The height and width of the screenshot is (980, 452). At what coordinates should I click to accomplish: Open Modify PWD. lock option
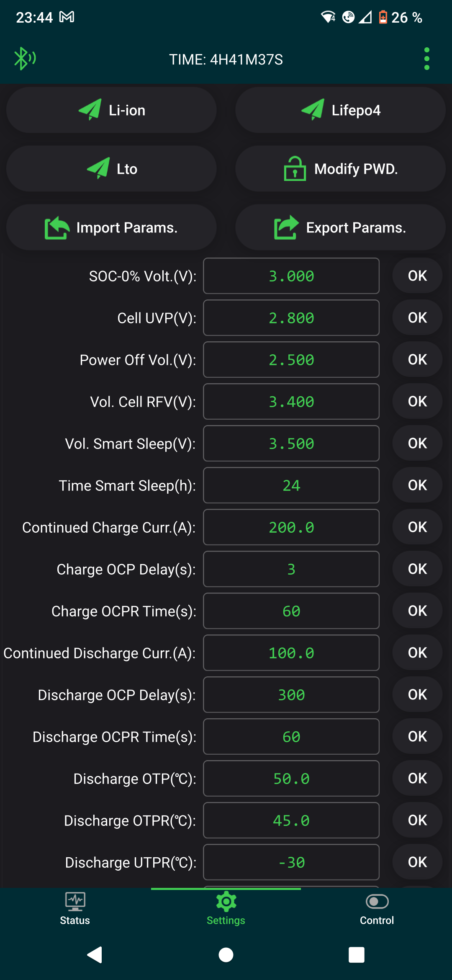click(x=340, y=169)
